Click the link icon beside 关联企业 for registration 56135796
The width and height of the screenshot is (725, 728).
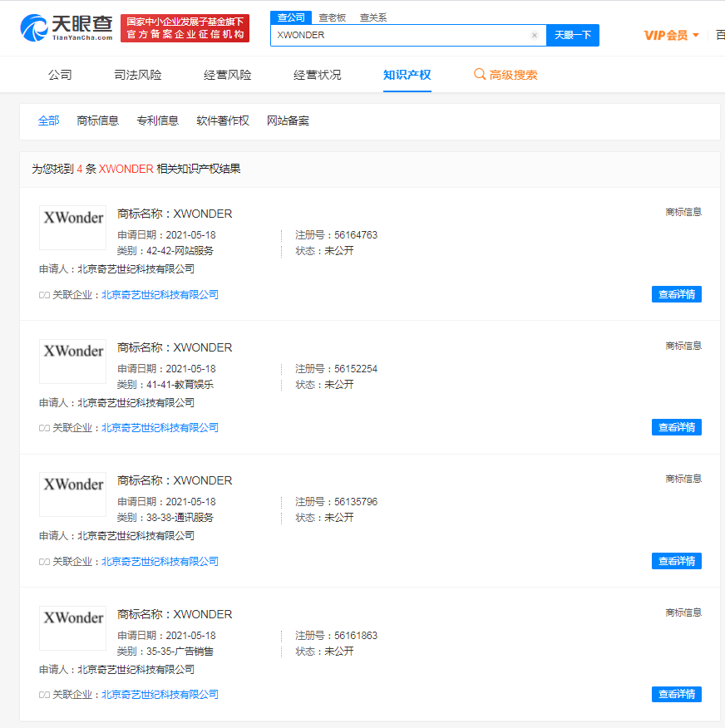44,562
